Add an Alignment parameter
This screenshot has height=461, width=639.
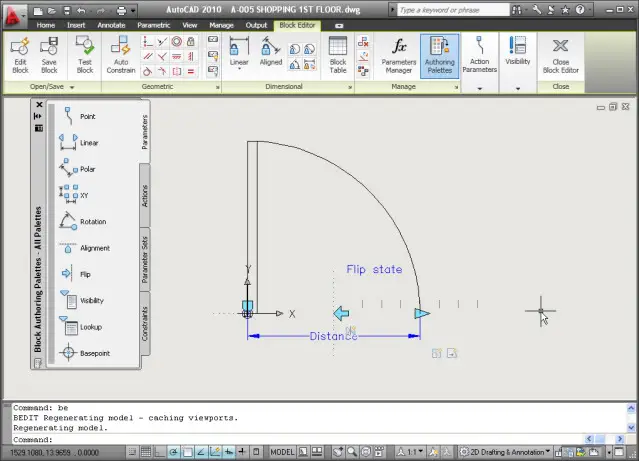coord(84,248)
